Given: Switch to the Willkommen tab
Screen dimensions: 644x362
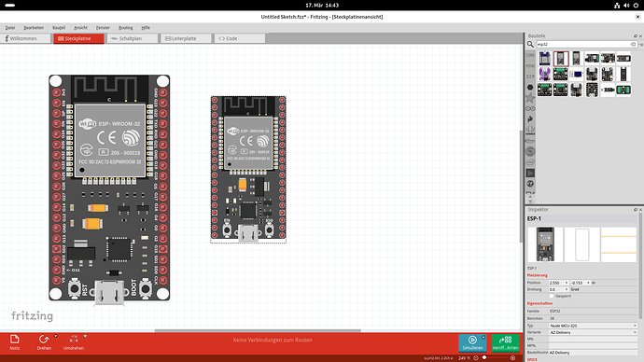Looking at the screenshot, I should [x=25, y=38].
